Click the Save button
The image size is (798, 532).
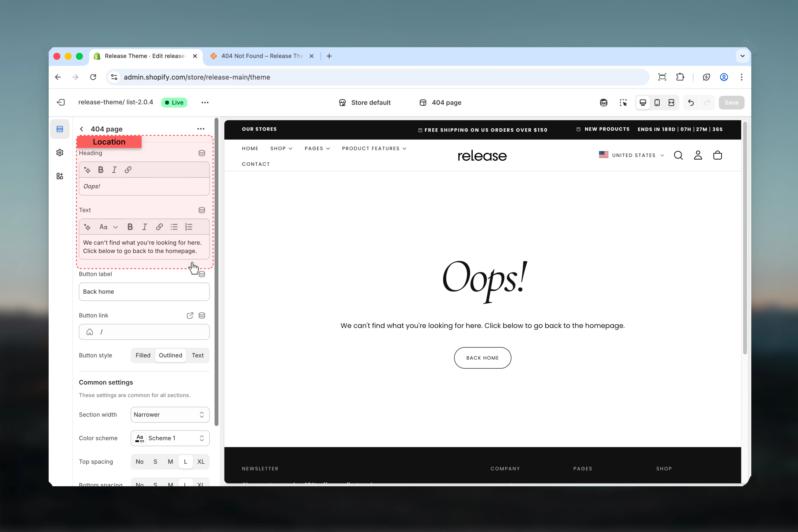tap(732, 103)
